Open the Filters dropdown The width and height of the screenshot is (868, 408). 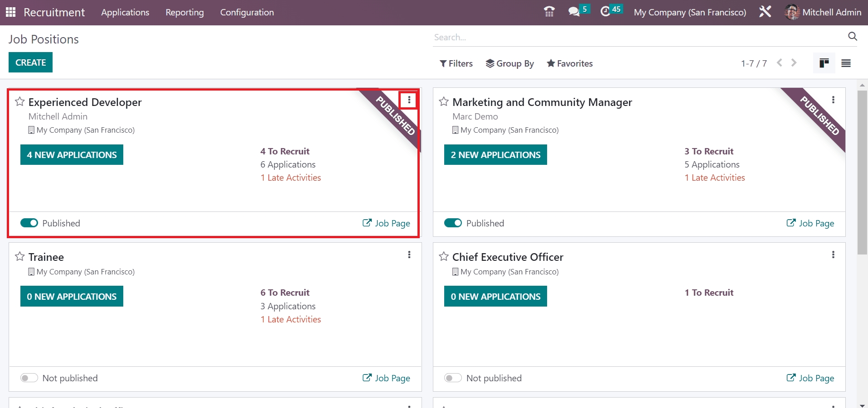456,63
